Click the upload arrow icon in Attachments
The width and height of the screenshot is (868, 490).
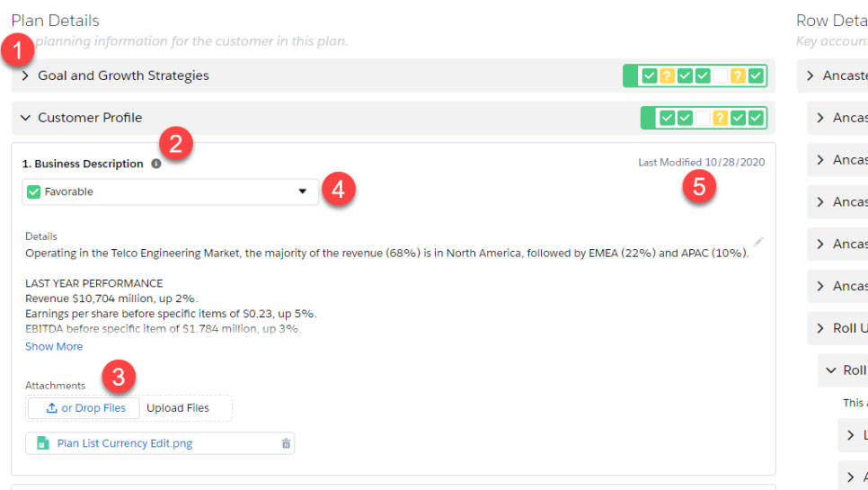[51, 408]
